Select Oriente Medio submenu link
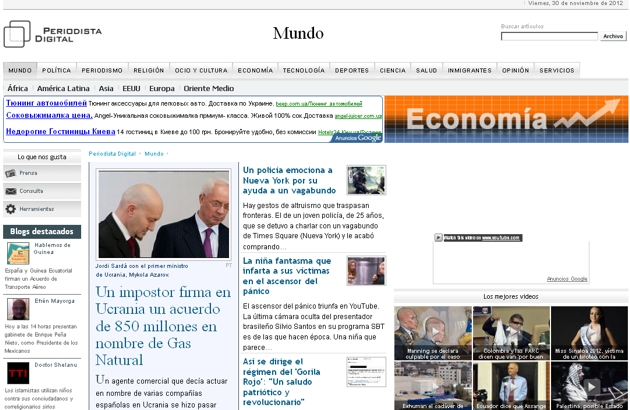The width and height of the screenshot is (630, 410). point(208,88)
